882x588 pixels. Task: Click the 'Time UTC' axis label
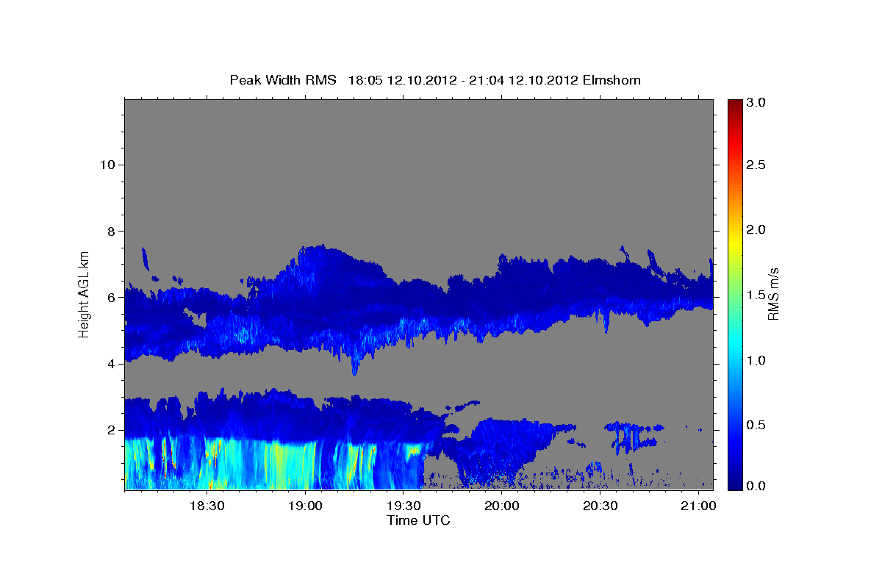click(x=418, y=520)
